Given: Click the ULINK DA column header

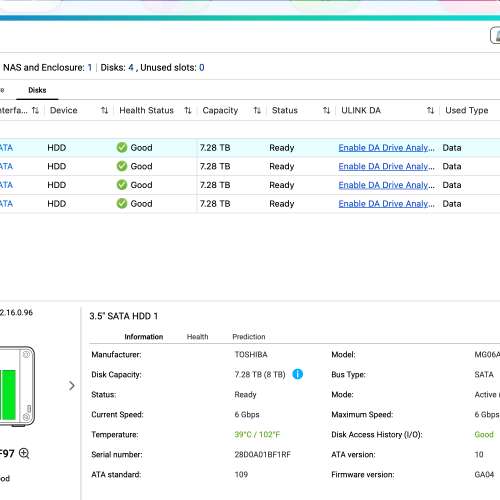Looking at the screenshot, I should pyautogui.click(x=361, y=110).
